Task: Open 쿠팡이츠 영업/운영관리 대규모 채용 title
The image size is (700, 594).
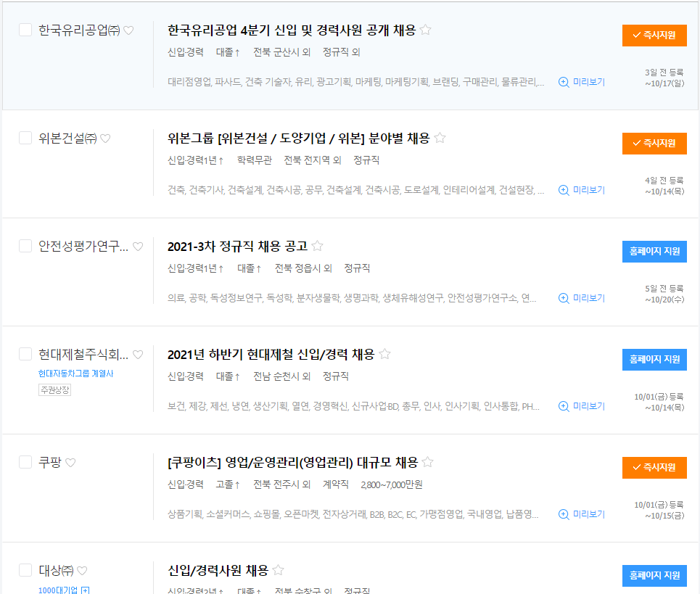Action: tap(293, 462)
